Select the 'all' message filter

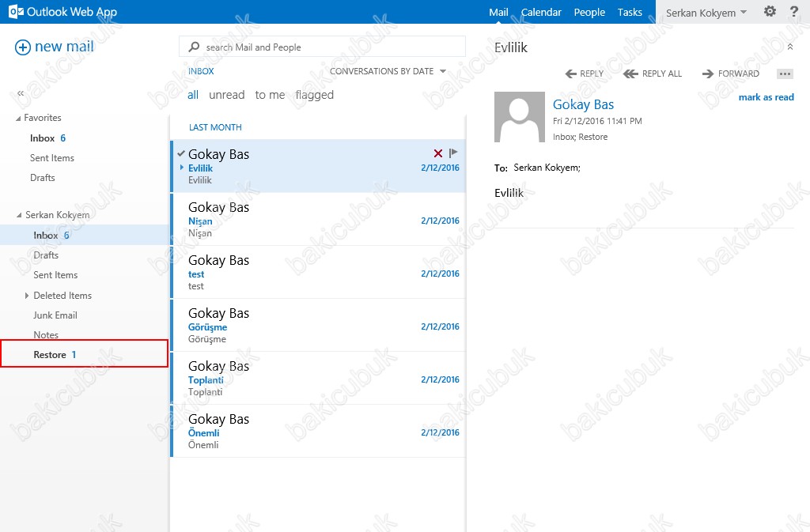point(193,95)
